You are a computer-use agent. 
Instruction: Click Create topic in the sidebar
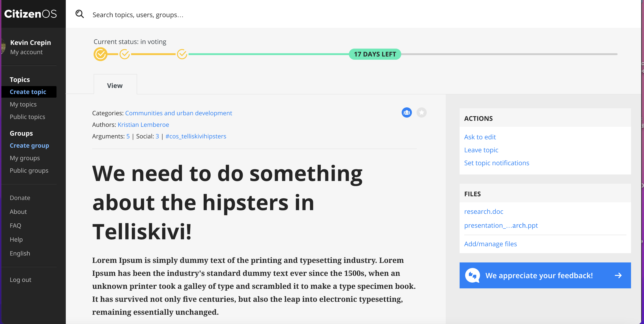point(28,92)
